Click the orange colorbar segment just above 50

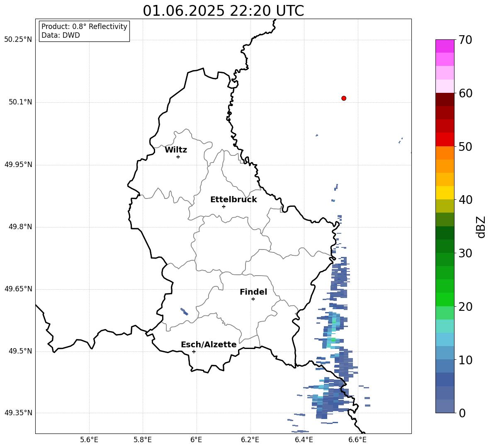tap(445, 153)
